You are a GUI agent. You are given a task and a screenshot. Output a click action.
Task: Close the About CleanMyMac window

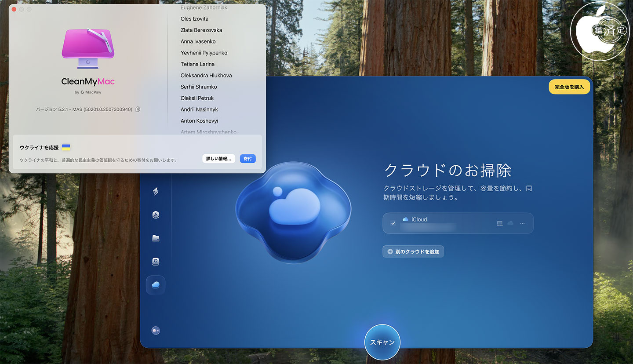coord(14,9)
